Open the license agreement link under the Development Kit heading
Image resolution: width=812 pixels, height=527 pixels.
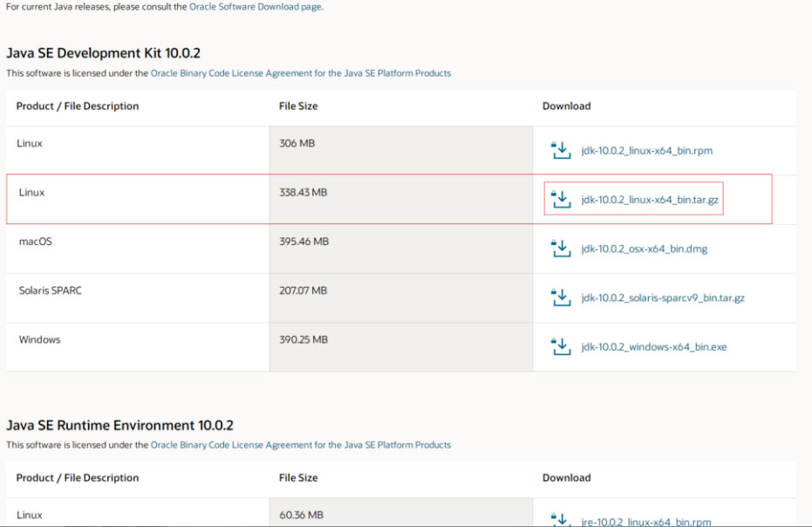coord(301,73)
